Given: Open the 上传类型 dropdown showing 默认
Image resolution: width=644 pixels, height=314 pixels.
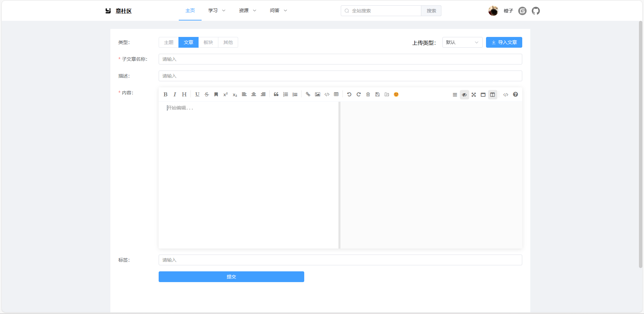Looking at the screenshot, I should point(462,42).
